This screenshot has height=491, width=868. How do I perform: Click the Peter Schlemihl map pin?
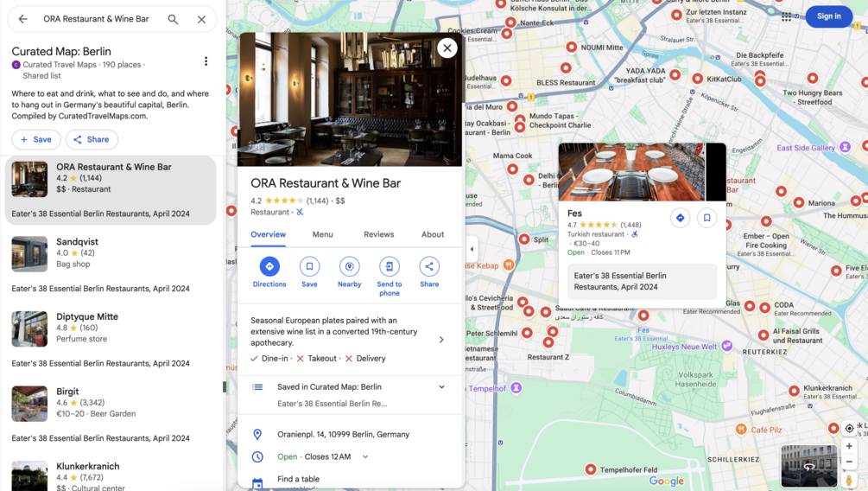tap(527, 333)
